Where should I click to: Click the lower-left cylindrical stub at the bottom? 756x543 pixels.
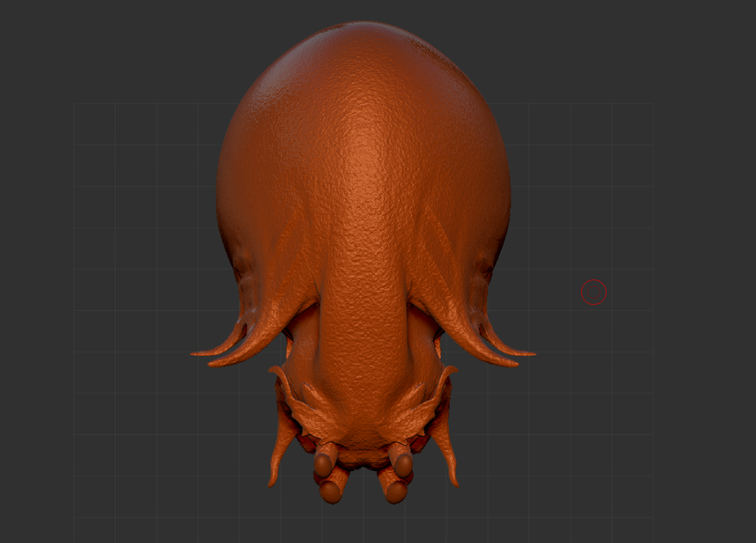pyautogui.click(x=330, y=492)
